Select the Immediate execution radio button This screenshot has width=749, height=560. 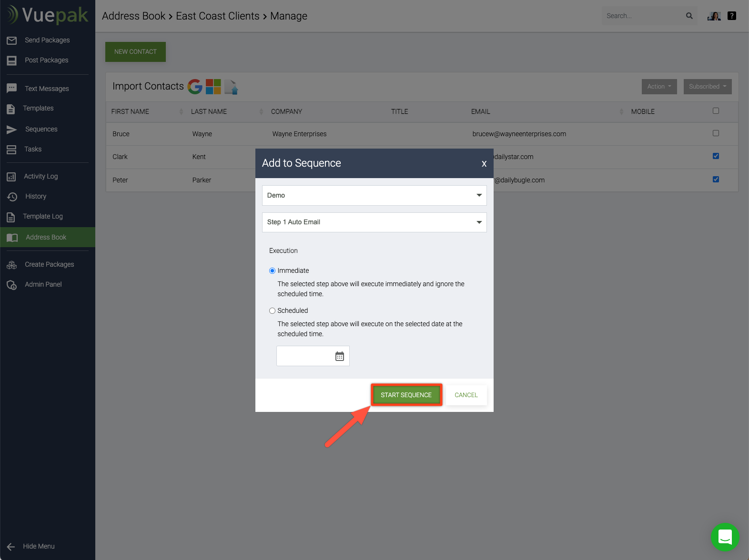273,270
